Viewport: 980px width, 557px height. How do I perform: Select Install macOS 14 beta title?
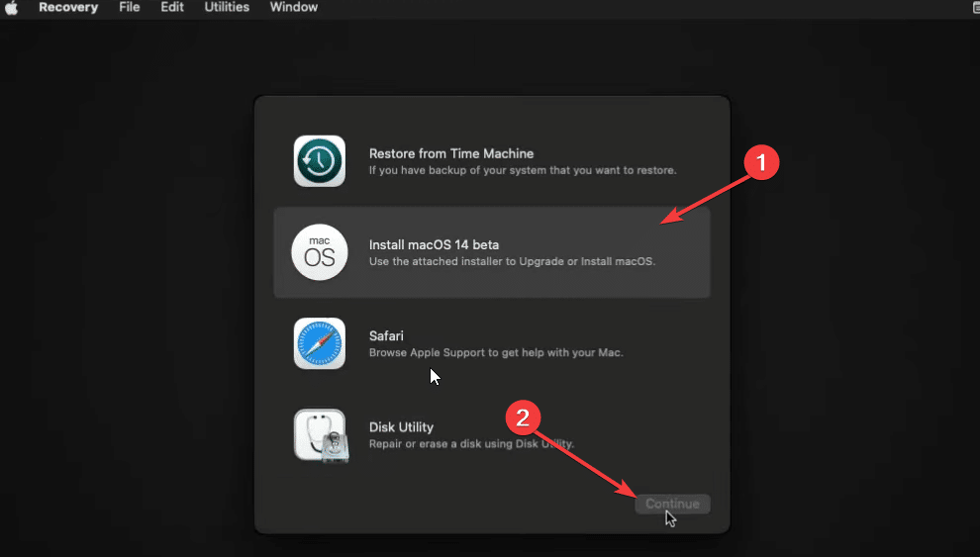[434, 244]
